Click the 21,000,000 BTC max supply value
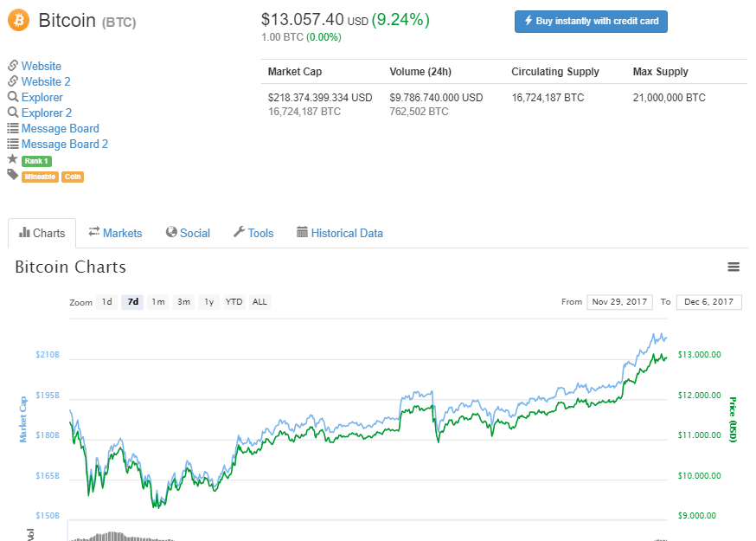 [x=670, y=98]
